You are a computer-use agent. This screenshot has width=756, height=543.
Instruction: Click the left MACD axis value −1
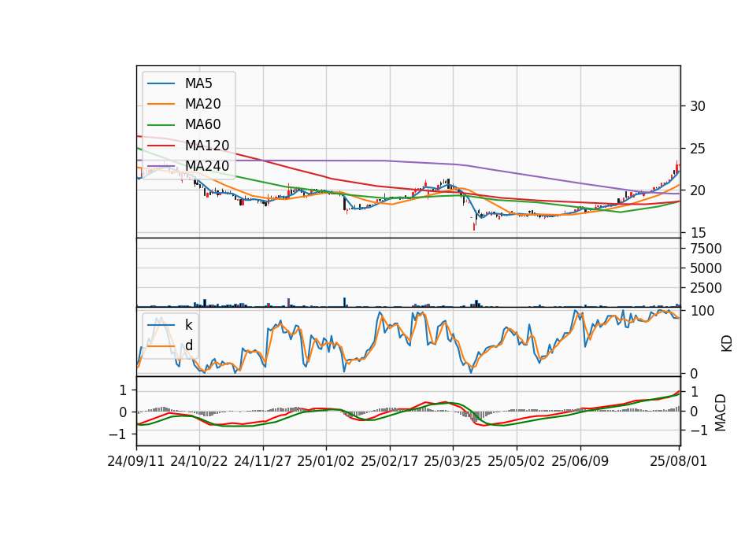click(118, 434)
